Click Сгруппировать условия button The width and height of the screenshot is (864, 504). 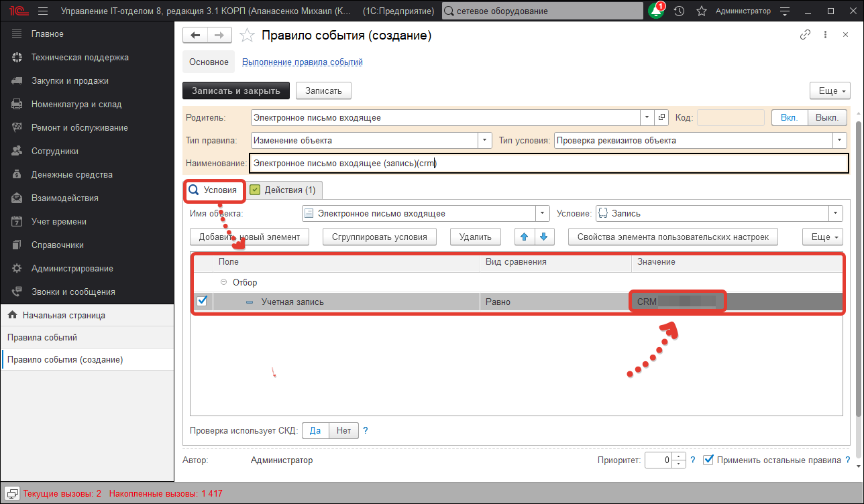click(379, 236)
